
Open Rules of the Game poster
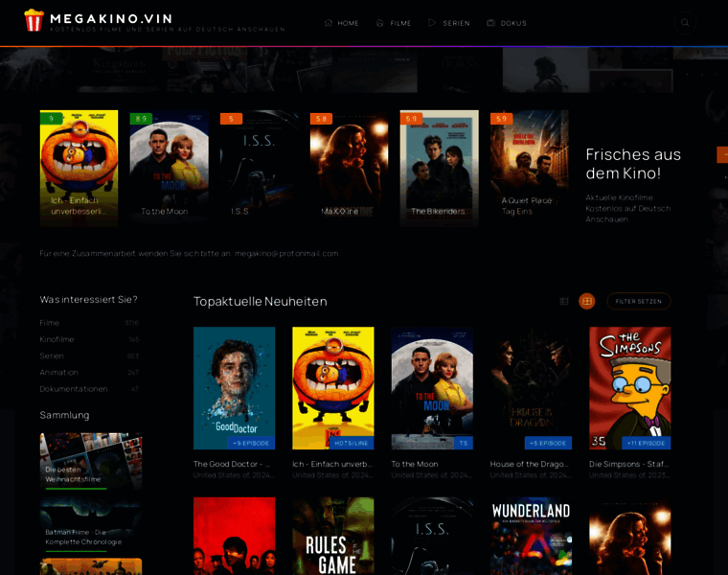point(333,536)
